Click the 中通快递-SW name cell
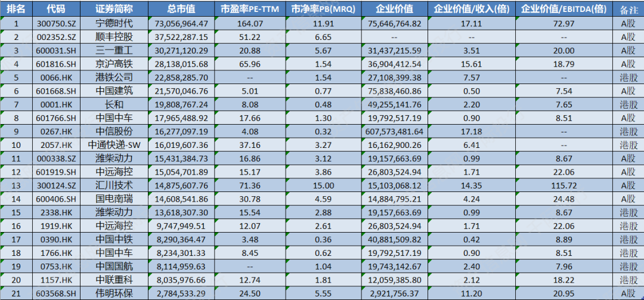This screenshot has height=300, width=644. pos(114,145)
